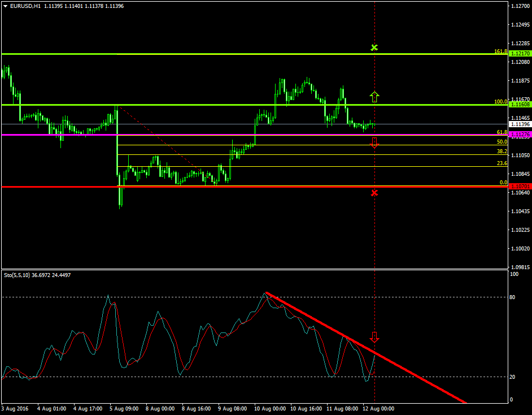Viewport: 532px width, 415px height.
Task: Click the green 1.11608 price label
Action: tap(519, 105)
